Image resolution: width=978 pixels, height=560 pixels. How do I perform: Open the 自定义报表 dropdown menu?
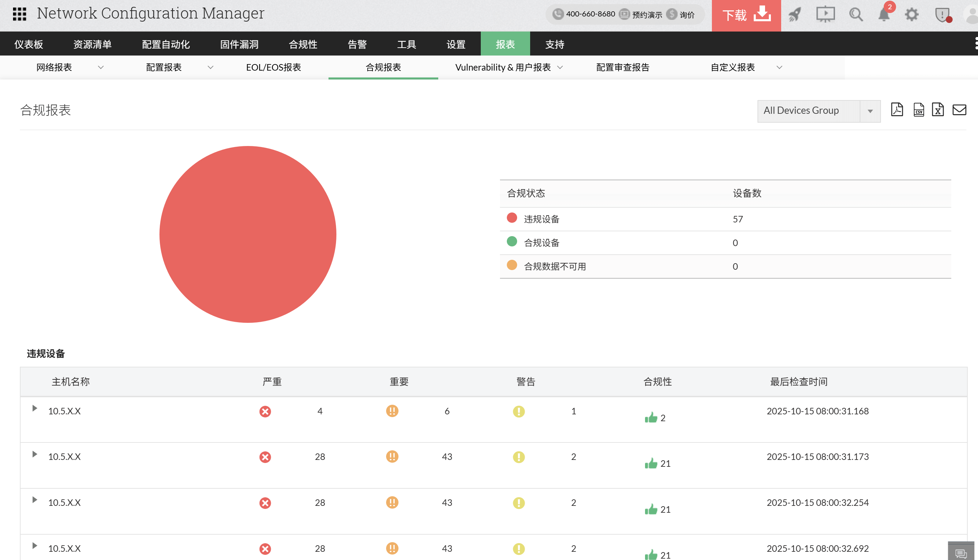pyautogui.click(x=779, y=67)
